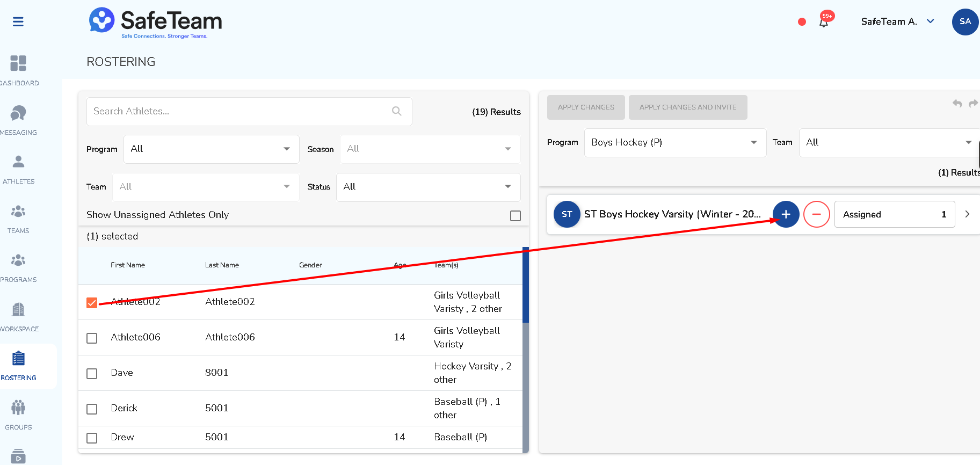Click the ST team avatar
The image size is (980, 465).
click(x=567, y=214)
